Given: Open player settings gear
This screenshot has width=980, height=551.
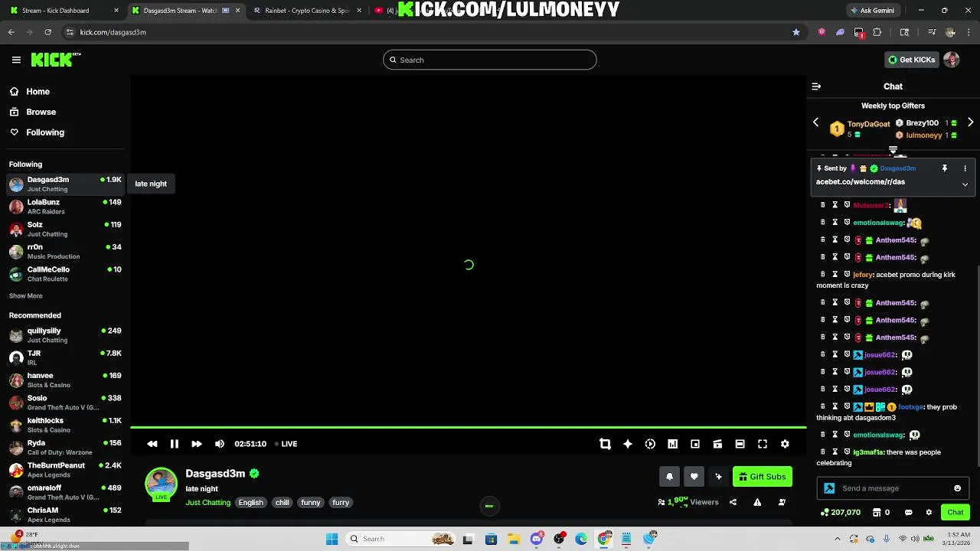Looking at the screenshot, I should click(x=785, y=444).
